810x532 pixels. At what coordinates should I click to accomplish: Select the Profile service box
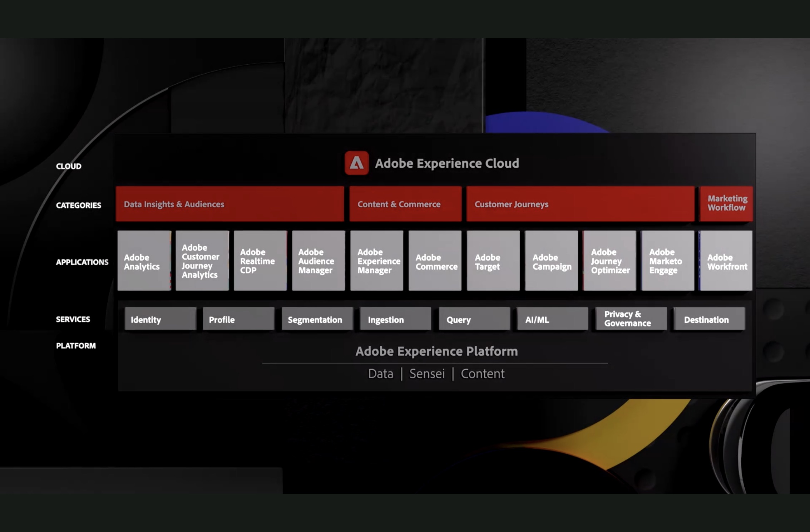coord(239,319)
